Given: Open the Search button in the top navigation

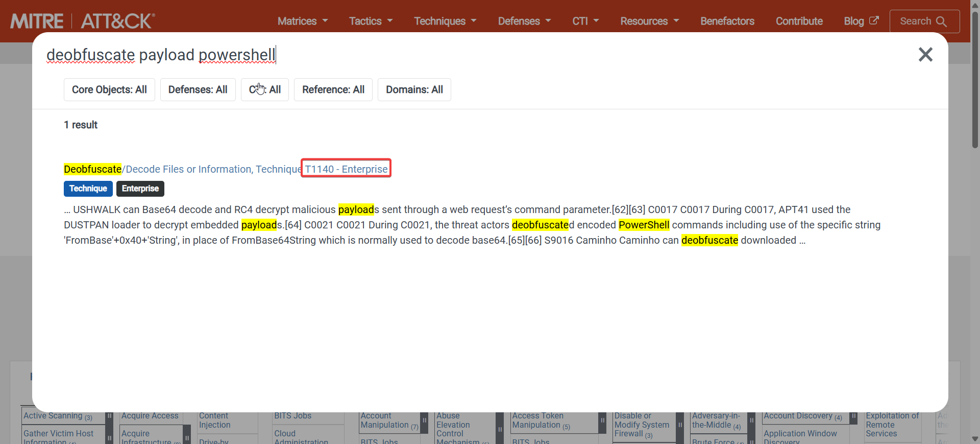Looking at the screenshot, I should coord(924,21).
